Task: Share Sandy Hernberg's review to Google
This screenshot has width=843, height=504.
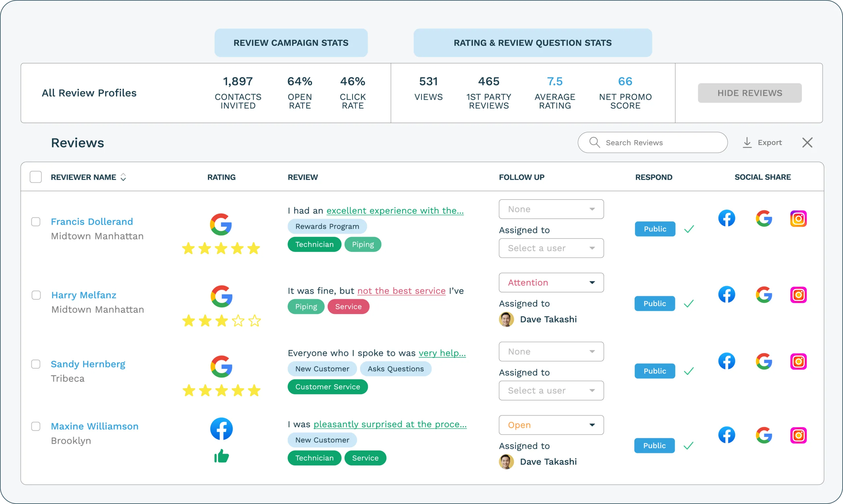Action: pyautogui.click(x=764, y=361)
